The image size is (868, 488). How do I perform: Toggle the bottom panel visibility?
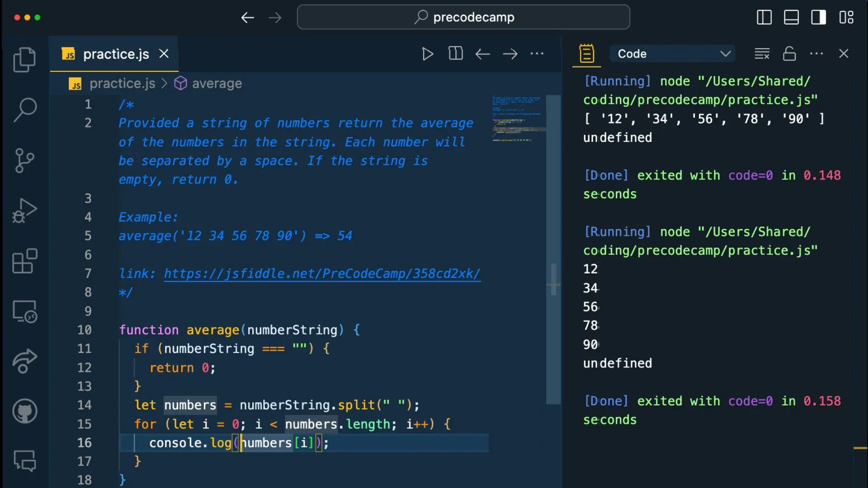[791, 17]
